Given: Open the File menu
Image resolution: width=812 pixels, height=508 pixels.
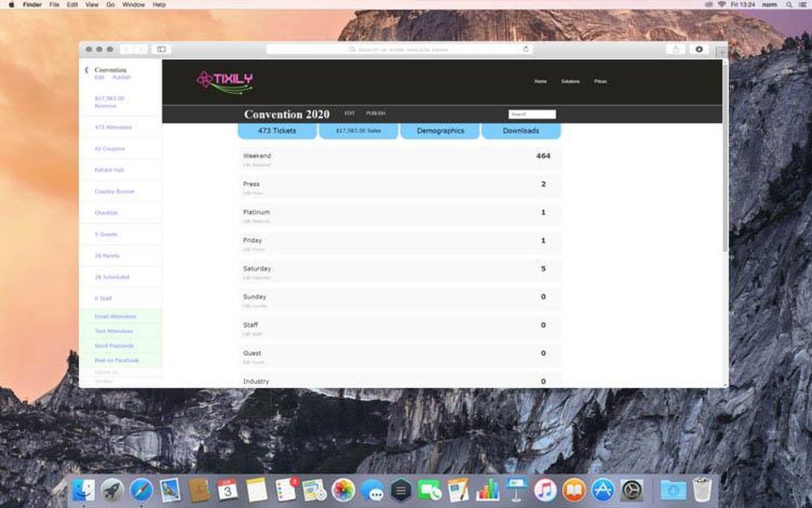Looking at the screenshot, I should [x=54, y=5].
